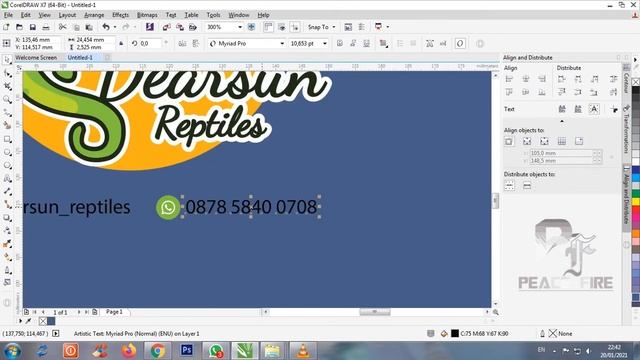Toggle the lock ratio padlock

pyautogui.click(x=121, y=43)
